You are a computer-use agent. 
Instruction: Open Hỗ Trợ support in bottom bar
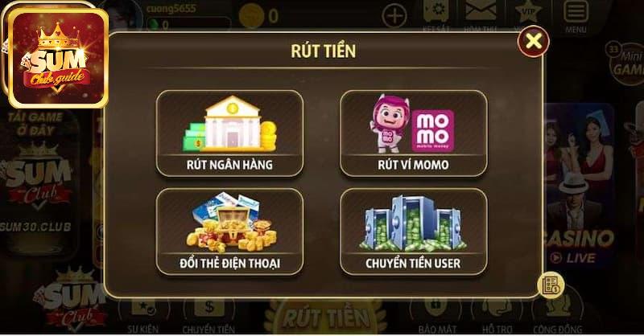point(497,317)
